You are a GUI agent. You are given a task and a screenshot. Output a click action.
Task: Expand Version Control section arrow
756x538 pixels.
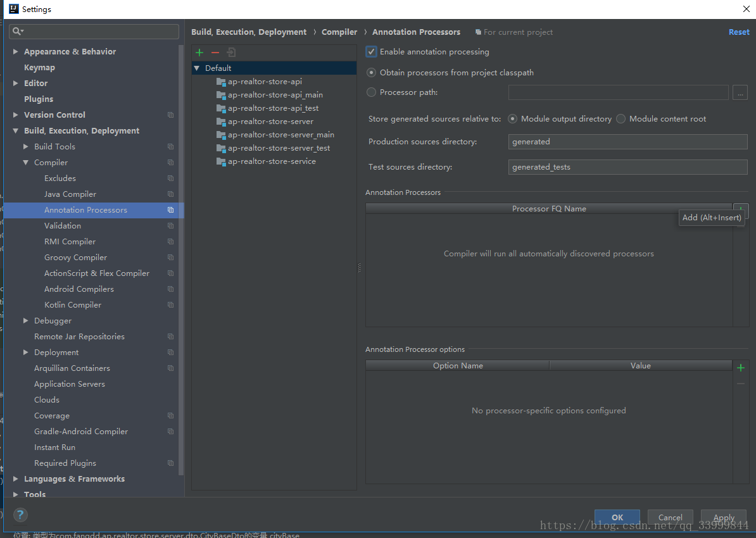point(15,115)
